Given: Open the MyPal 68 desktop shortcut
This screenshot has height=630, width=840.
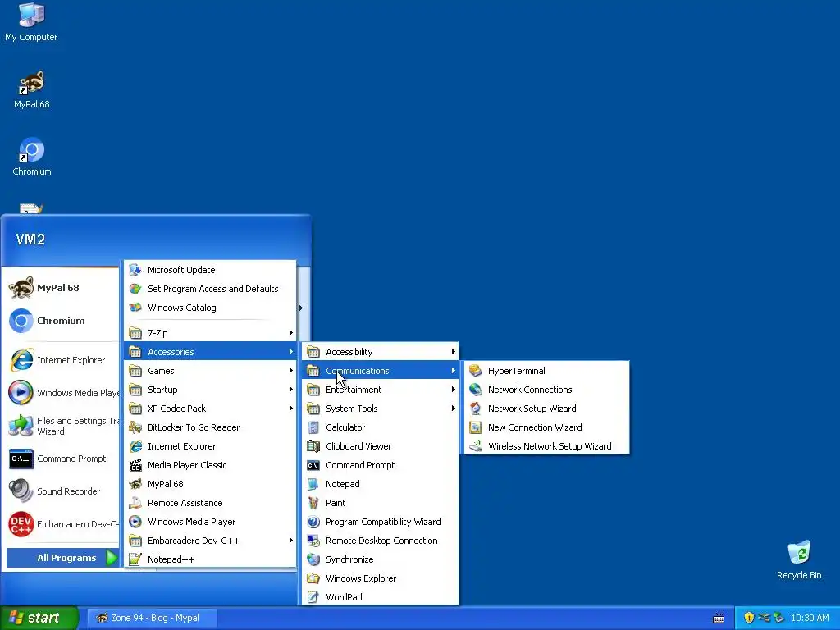Looking at the screenshot, I should click(31, 90).
